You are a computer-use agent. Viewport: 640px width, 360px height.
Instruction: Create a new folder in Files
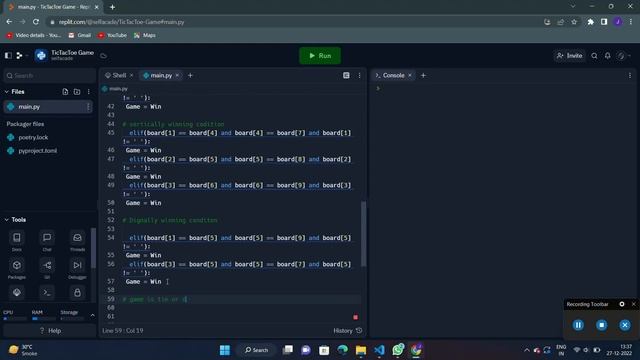tap(77, 92)
